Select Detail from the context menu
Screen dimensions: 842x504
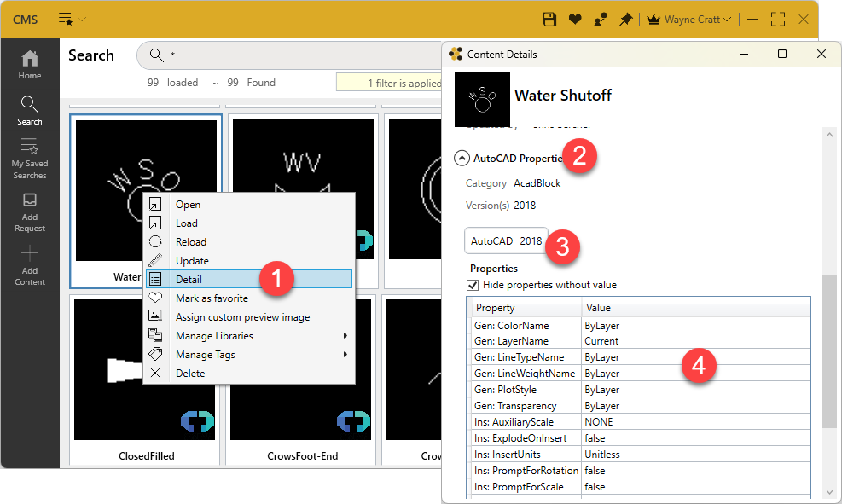coord(249,279)
